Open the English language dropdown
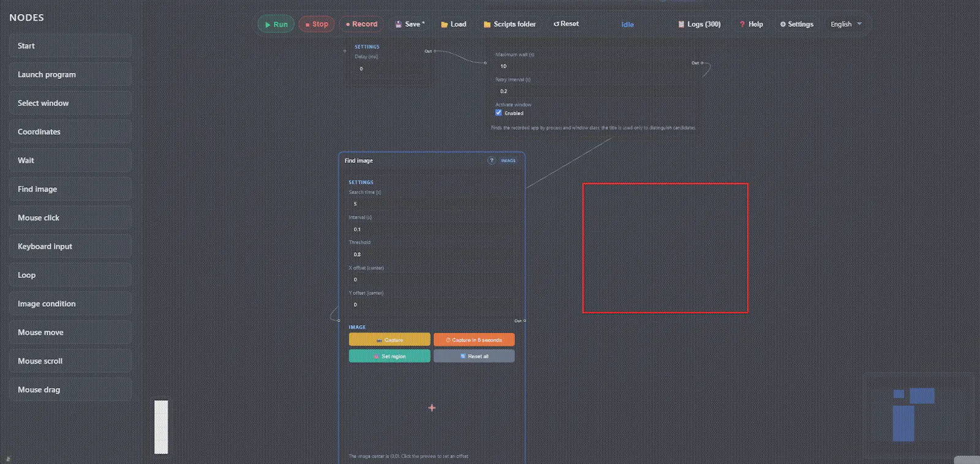Image resolution: width=980 pixels, height=464 pixels. [x=846, y=24]
